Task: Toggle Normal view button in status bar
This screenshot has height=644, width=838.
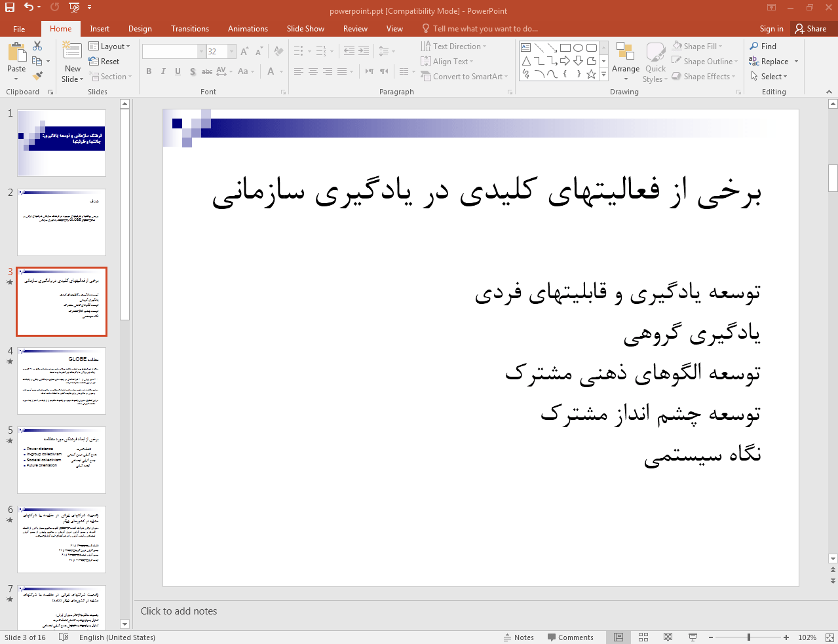Action: pos(619,637)
